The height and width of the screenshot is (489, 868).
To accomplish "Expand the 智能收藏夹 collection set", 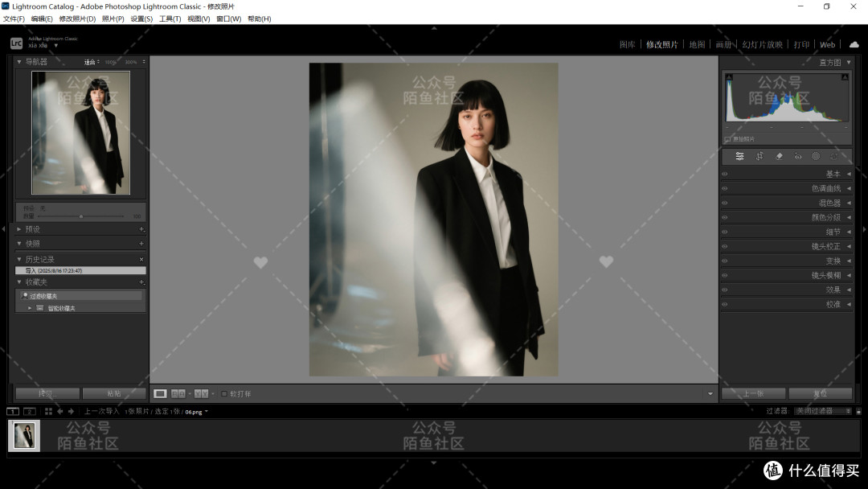I will pos(30,308).
